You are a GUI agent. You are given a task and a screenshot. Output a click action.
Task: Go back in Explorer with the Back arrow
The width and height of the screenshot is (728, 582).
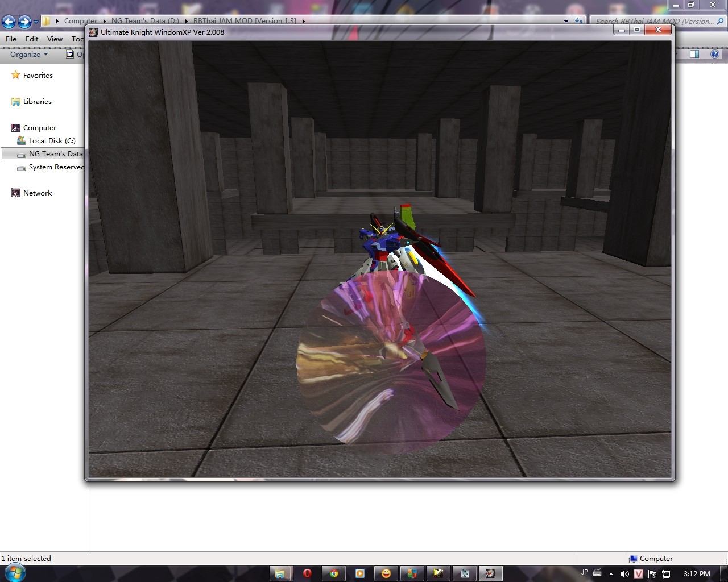pos(9,22)
